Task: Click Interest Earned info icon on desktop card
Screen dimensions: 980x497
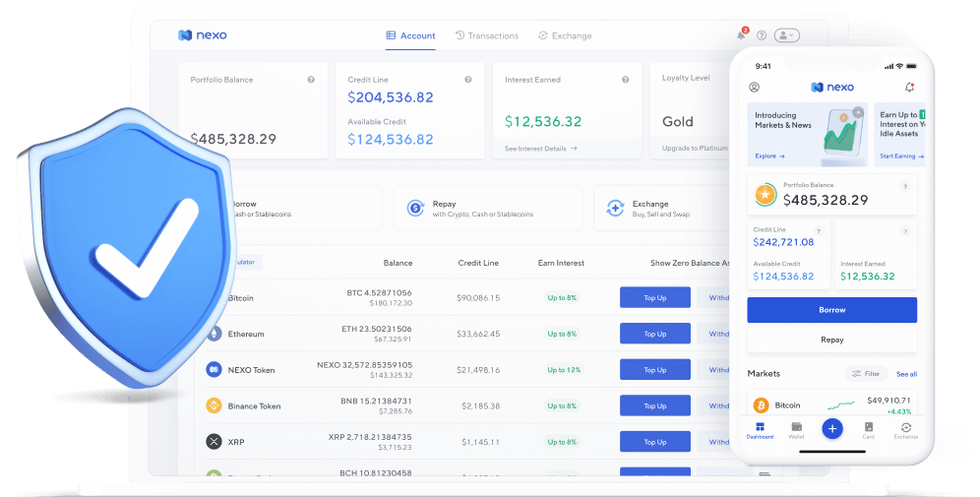Action: pyautogui.click(x=625, y=80)
